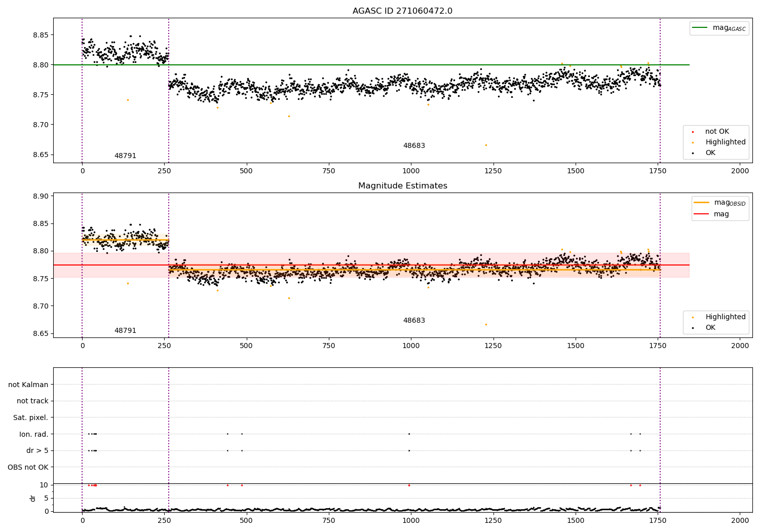Viewport: 760px width, 532px height.
Task: Click the orange line sample in middle legend
Action: point(701,203)
